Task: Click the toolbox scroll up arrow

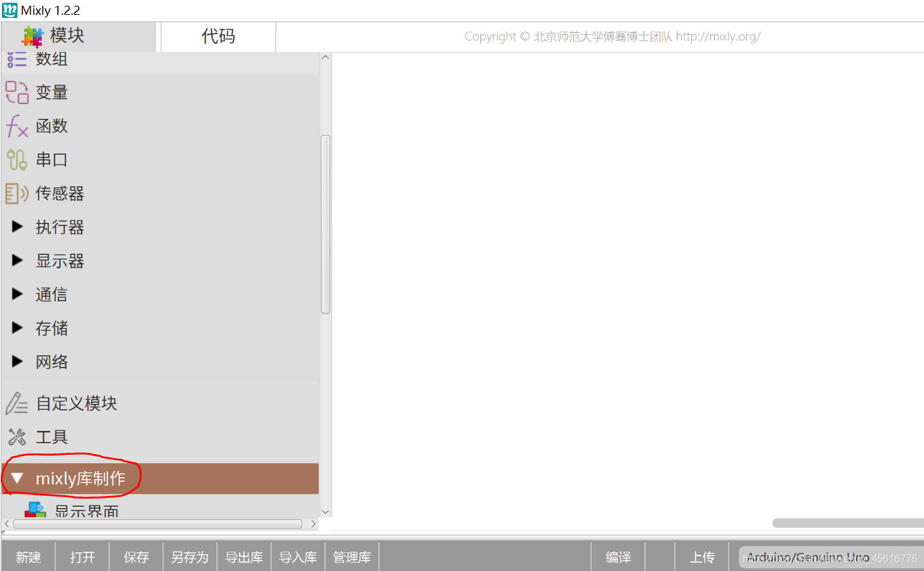Action: [x=325, y=57]
